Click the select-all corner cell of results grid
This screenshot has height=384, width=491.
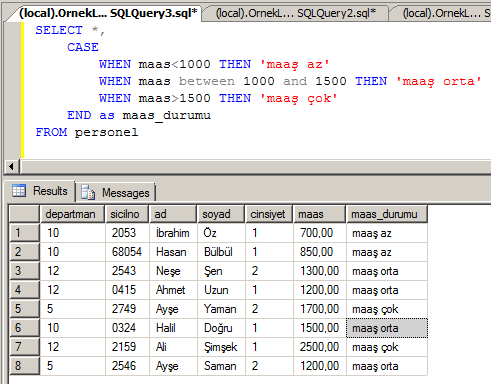pyautogui.click(x=24, y=214)
